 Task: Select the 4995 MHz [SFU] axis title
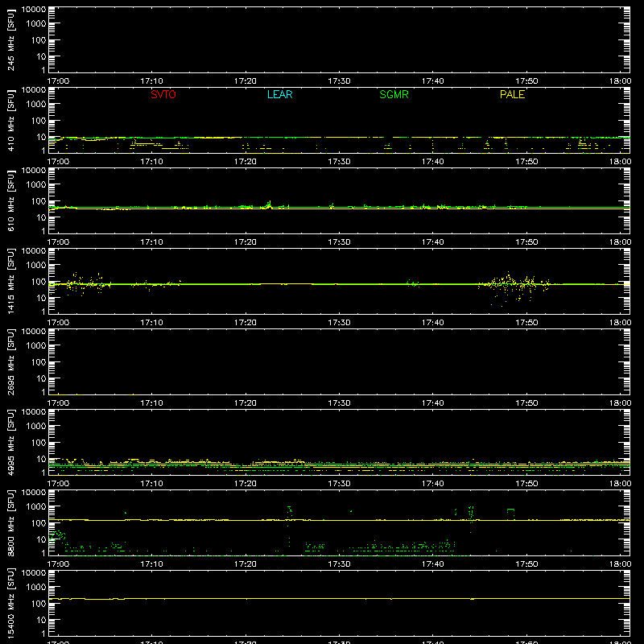pyautogui.click(x=10, y=442)
